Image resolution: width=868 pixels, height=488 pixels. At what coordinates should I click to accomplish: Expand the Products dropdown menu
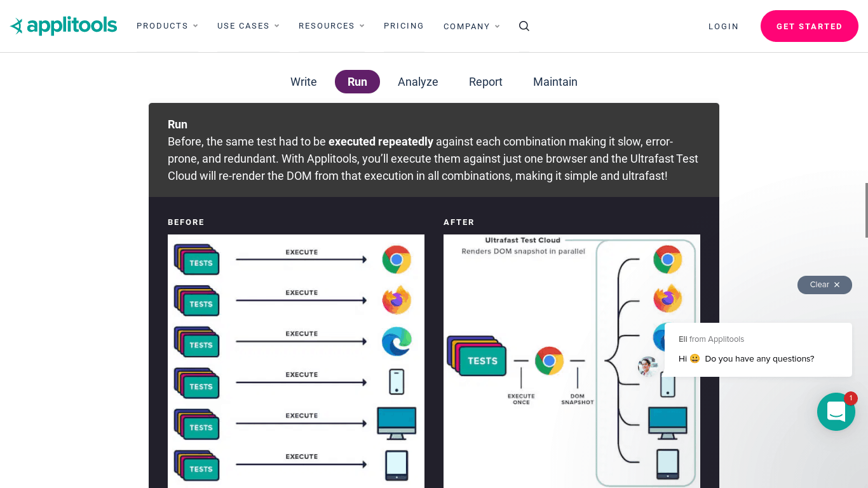tap(167, 26)
